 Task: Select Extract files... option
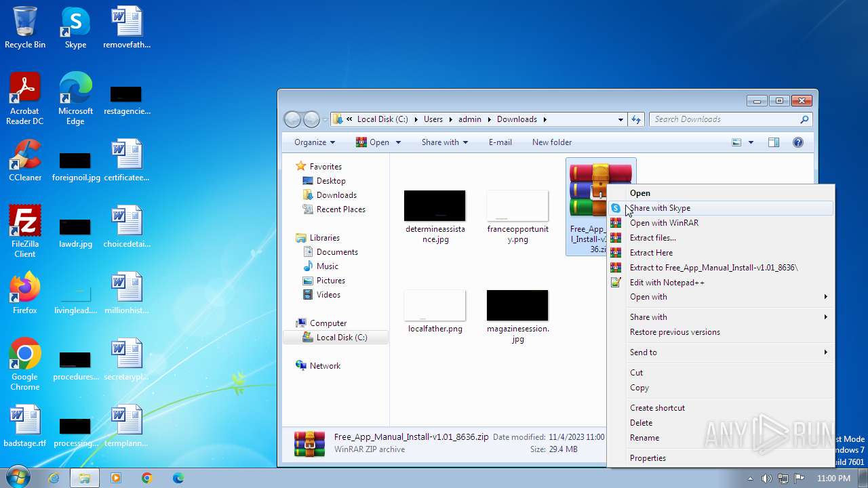coord(720,238)
